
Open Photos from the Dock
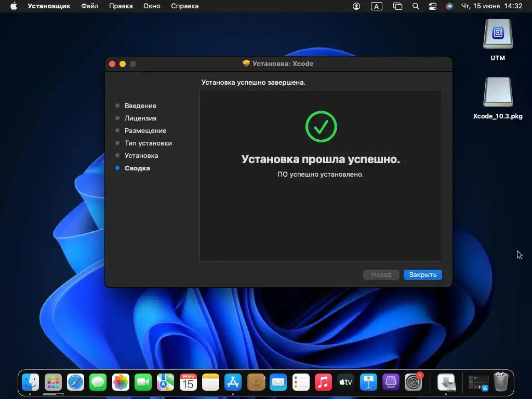pyautogui.click(x=121, y=382)
